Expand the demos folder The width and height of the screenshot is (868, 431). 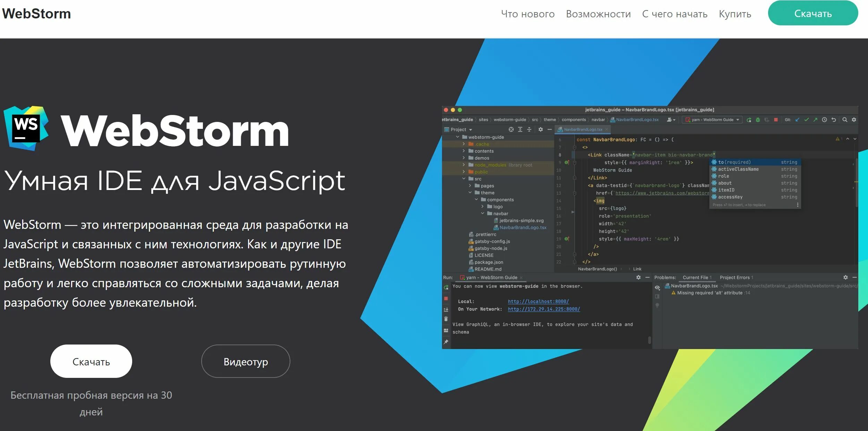click(464, 158)
